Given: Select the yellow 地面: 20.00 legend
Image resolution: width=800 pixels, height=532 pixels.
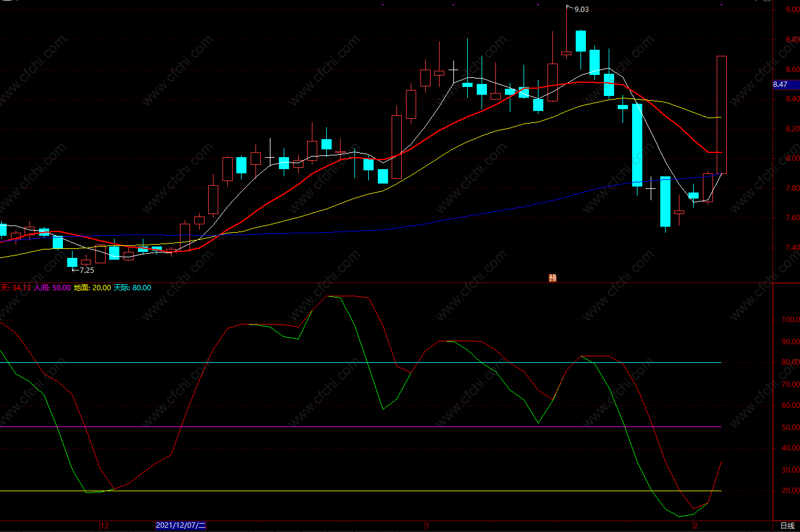Looking at the screenshot, I should point(92,288).
